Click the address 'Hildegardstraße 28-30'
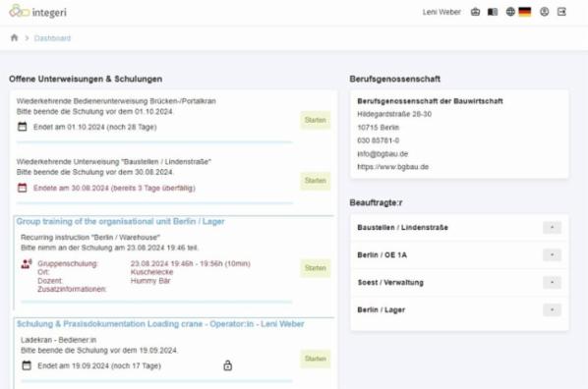The width and height of the screenshot is (588, 389). [394, 114]
